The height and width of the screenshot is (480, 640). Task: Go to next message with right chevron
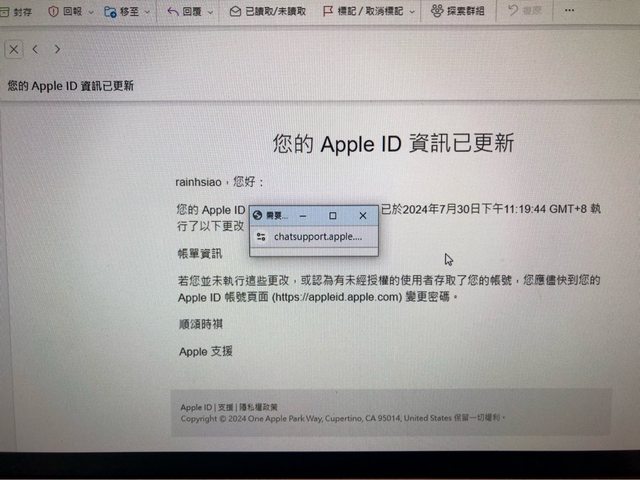[57, 49]
